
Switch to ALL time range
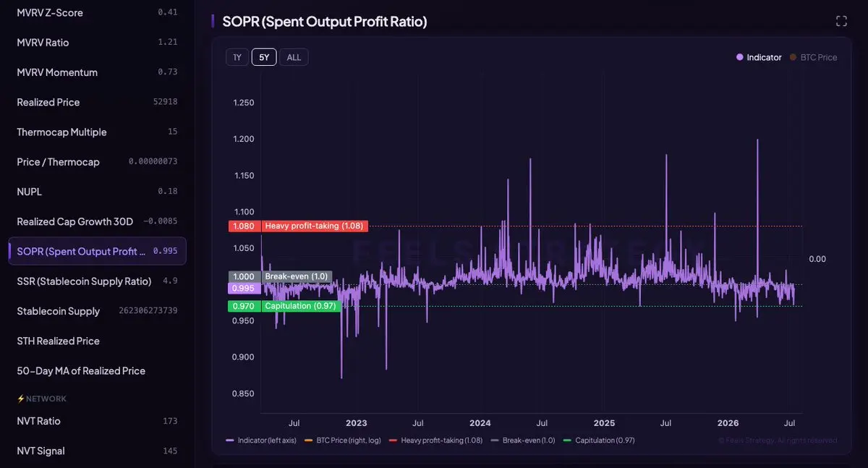[294, 57]
